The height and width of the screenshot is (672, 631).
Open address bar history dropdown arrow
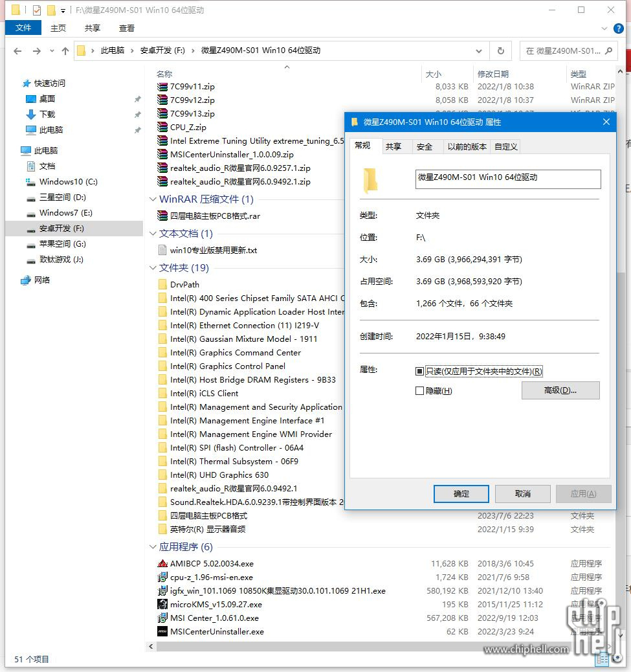click(479, 51)
